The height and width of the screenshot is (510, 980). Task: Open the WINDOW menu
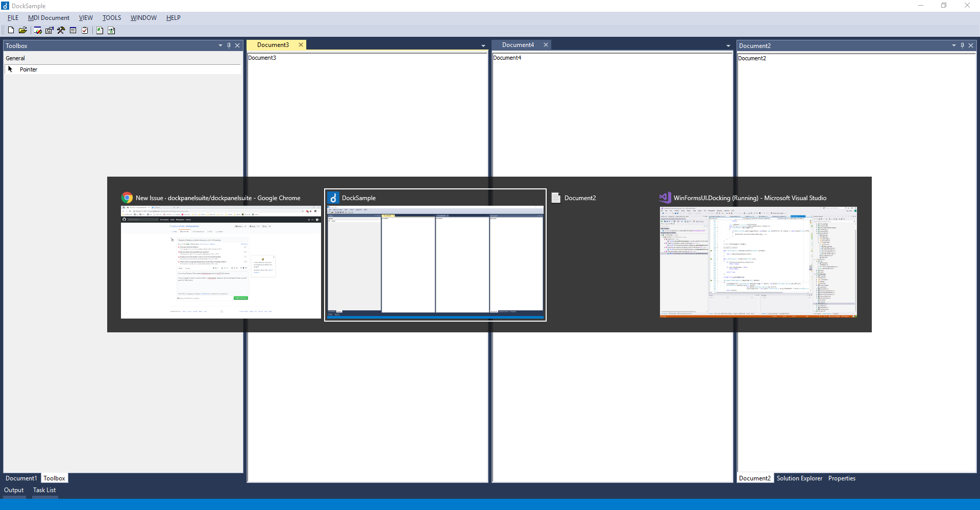pyautogui.click(x=143, y=17)
